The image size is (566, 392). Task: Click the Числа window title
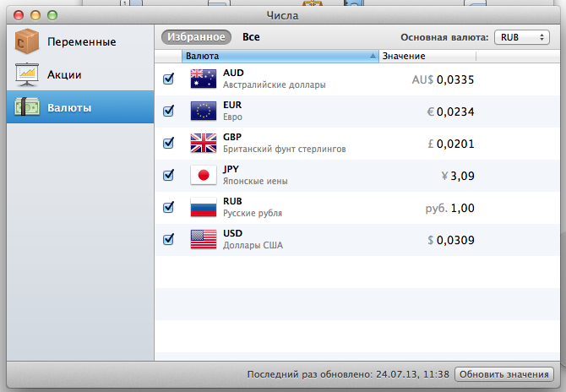[282, 15]
